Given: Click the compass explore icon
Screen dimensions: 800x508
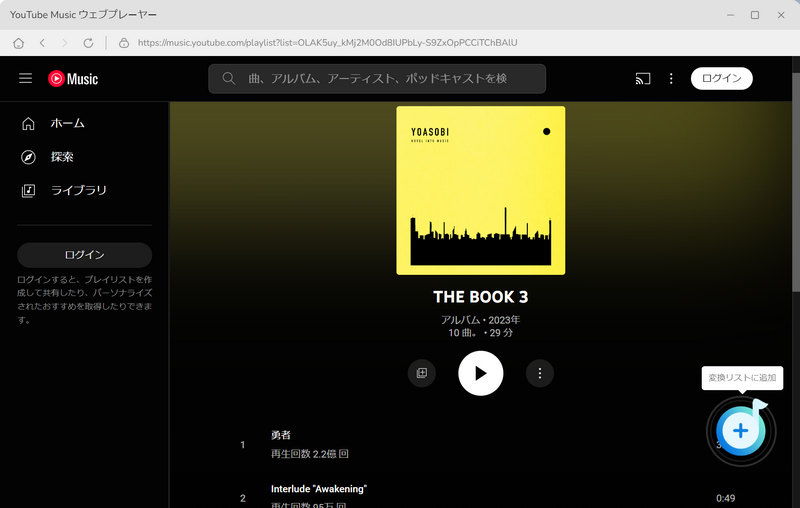Looking at the screenshot, I should pyautogui.click(x=29, y=157).
